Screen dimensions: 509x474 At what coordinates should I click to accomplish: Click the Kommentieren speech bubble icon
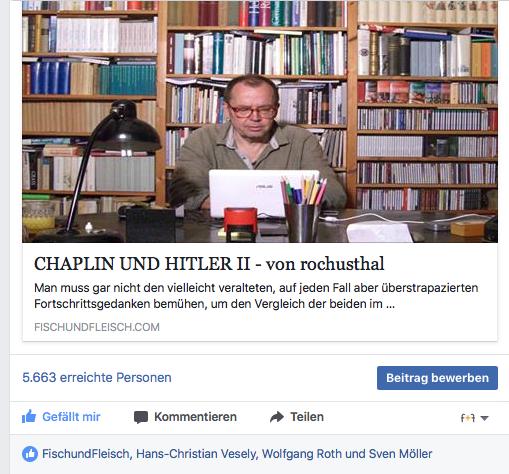point(141,417)
